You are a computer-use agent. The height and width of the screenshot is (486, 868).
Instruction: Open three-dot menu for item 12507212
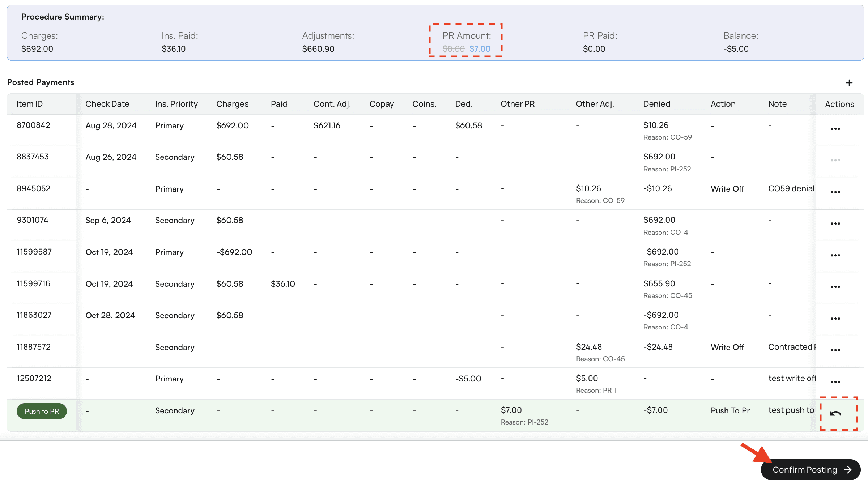coord(835,382)
